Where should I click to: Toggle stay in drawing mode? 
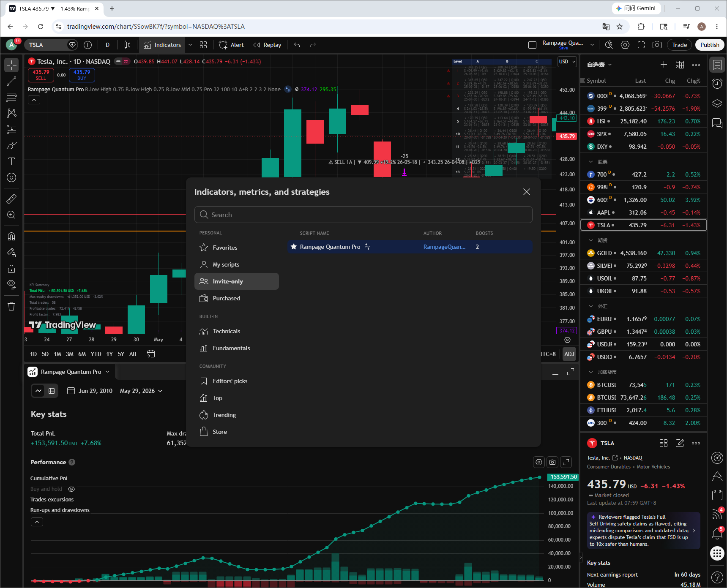pos(11,253)
